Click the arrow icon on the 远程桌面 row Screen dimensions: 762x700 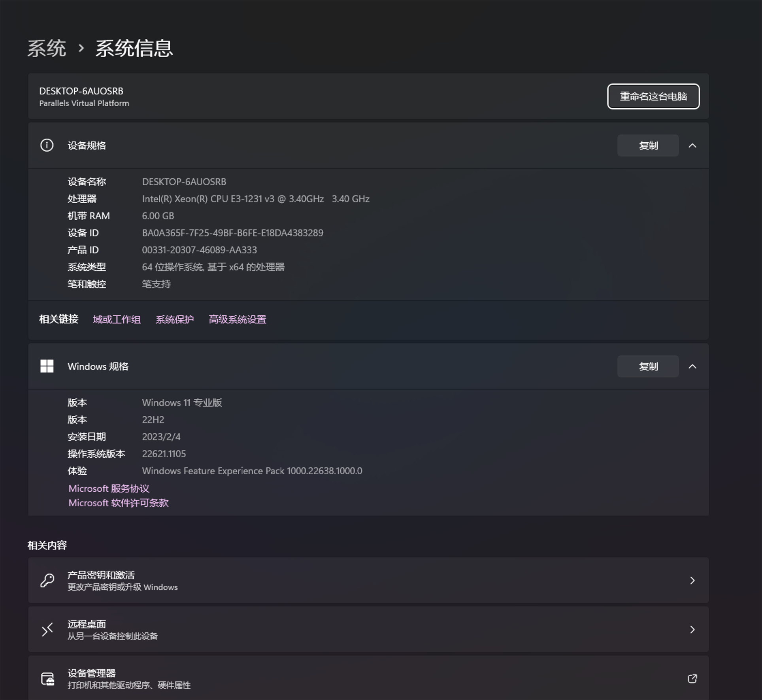coord(692,629)
